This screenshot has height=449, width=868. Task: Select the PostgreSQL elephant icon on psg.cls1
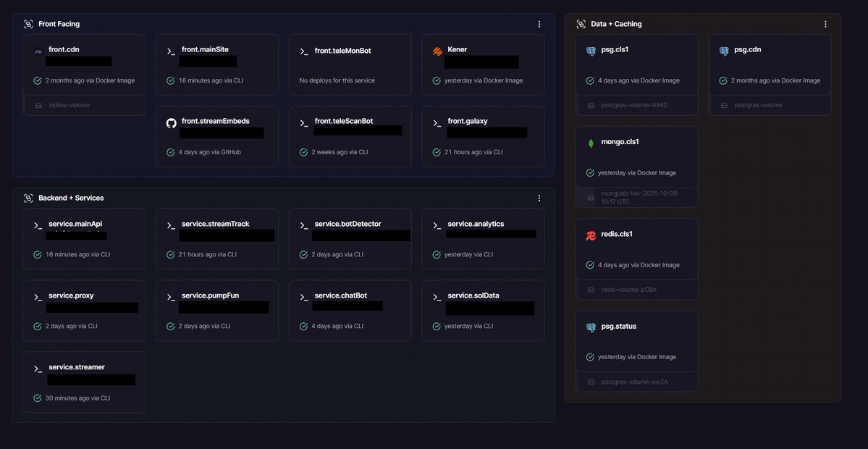590,51
